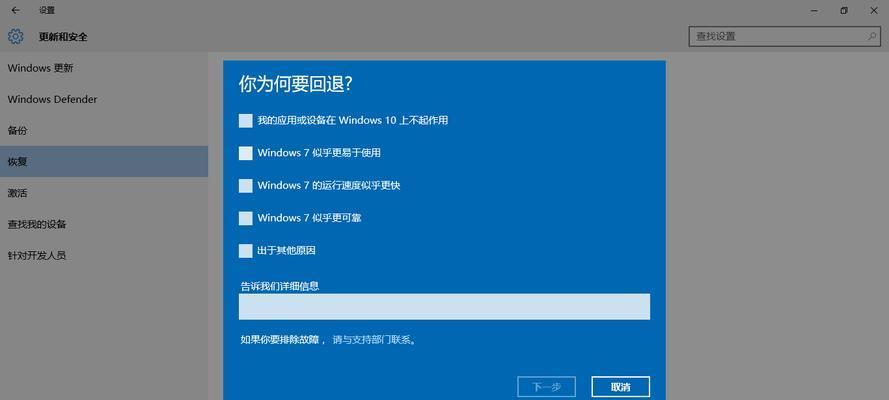Open 针对开发人员 page
Image resolution: width=889 pixels, height=400 pixels.
tap(104, 256)
